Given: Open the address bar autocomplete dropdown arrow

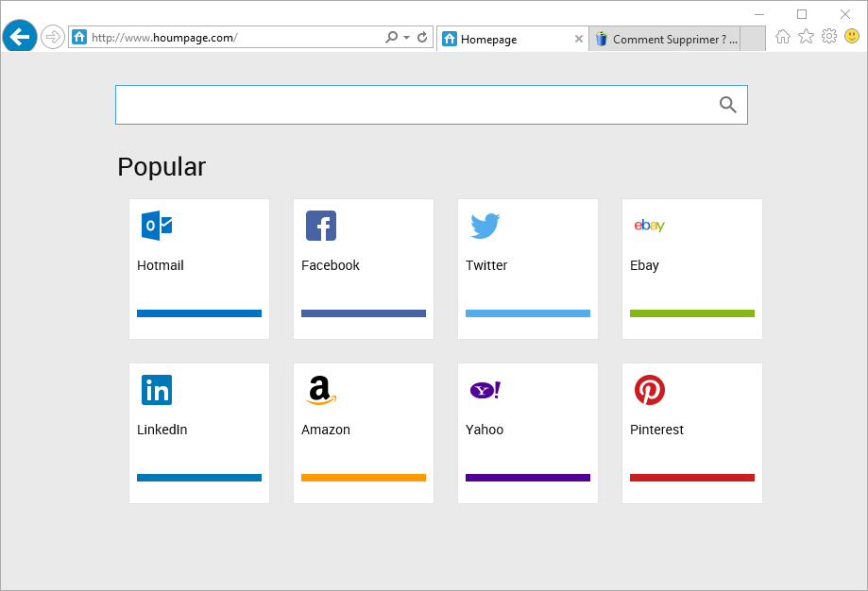Looking at the screenshot, I should point(407,37).
